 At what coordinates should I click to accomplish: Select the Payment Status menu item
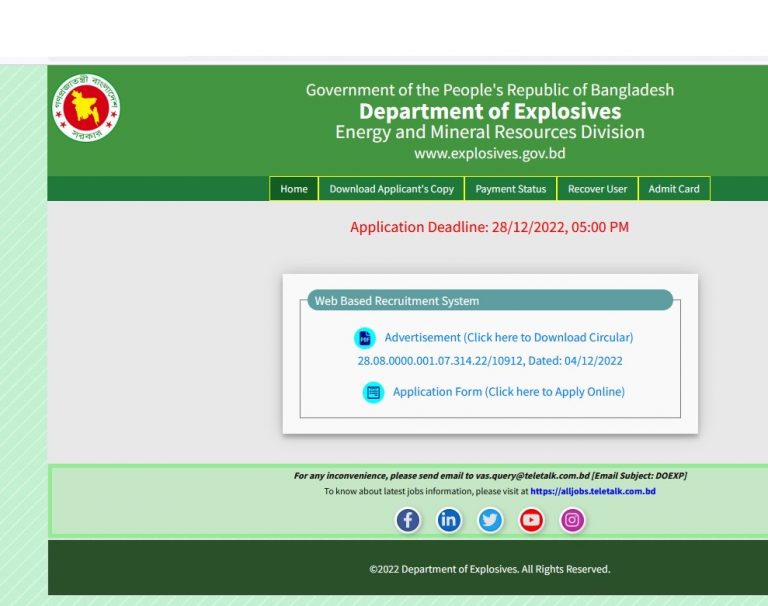(510, 189)
